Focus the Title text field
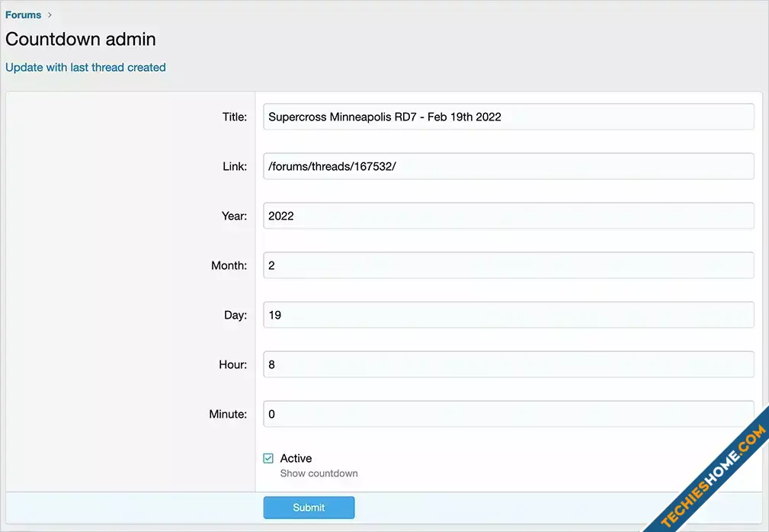The image size is (769, 532). (508, 117)
